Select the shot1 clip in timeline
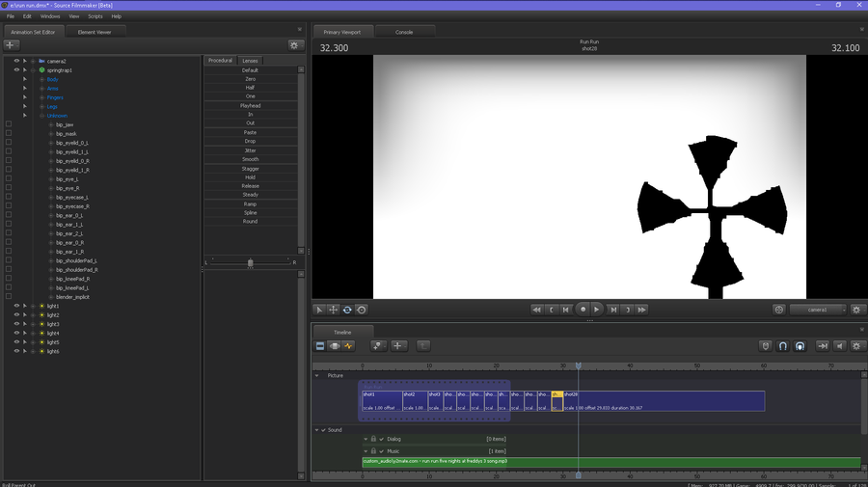This screenshot has height=487, width=868. (382, 401)
